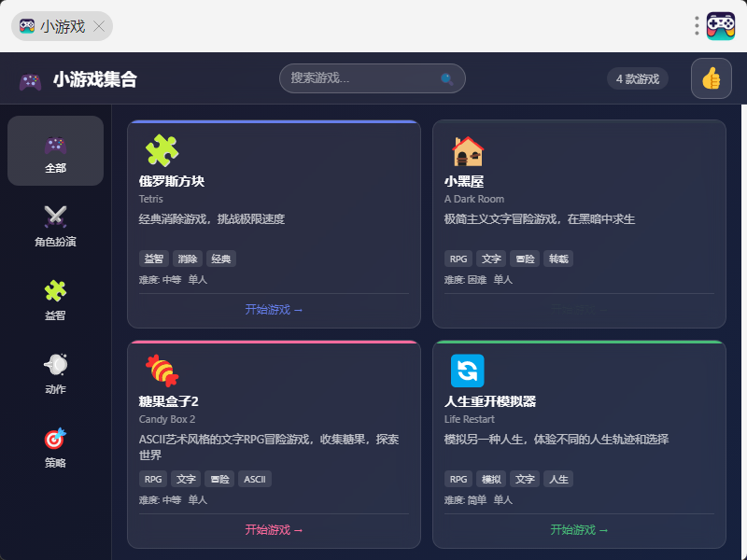
Task: Click the 经典 tag on 俄罗斯方块
Action: (221, 259)
